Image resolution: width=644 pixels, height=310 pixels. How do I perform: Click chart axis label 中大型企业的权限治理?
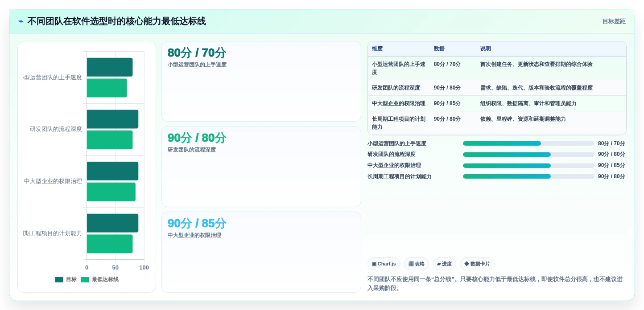click(x=53, y=181)
